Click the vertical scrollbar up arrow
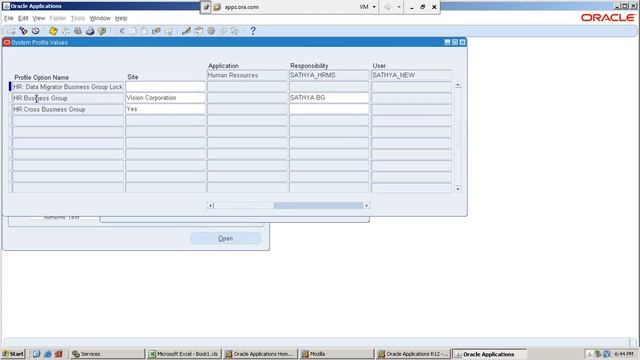The image size is (640, 360). (458, 85)
